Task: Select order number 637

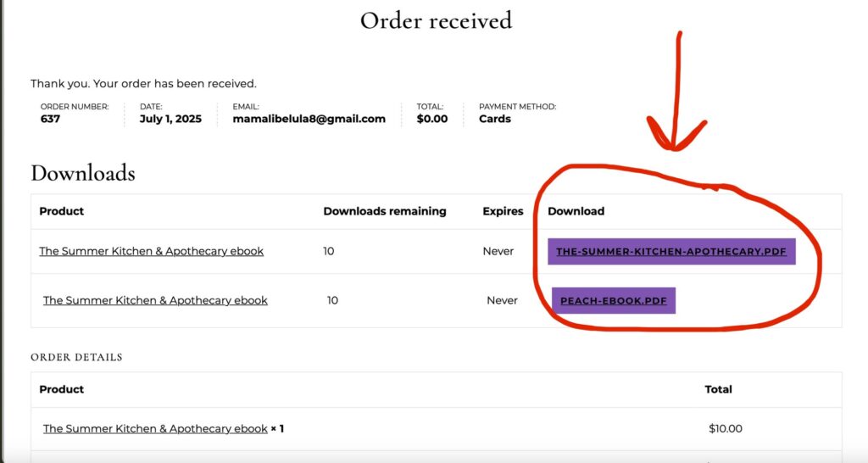Action: [50, 119]
